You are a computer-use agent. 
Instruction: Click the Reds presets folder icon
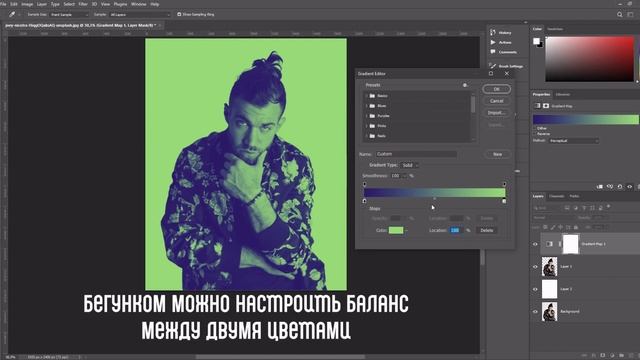click(372, 136)
